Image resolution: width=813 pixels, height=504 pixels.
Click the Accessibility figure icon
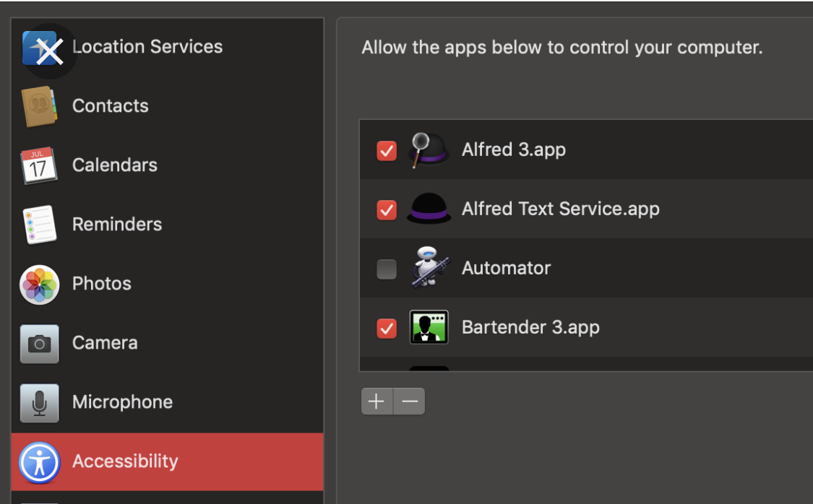point(40,463)
